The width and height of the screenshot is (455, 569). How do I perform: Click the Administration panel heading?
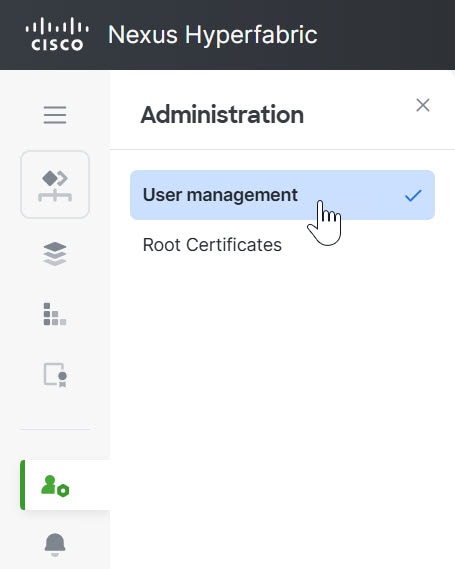pos(222,115)
